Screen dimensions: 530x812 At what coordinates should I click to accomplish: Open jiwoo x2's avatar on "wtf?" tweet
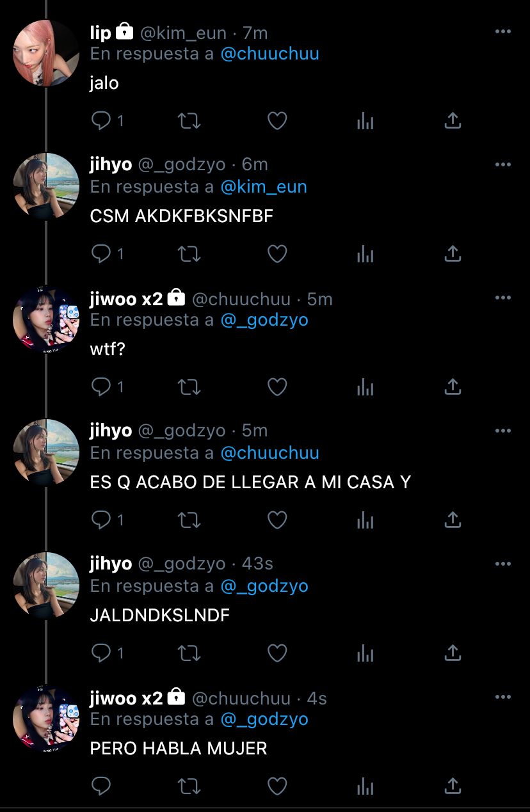tap(46, 319)
